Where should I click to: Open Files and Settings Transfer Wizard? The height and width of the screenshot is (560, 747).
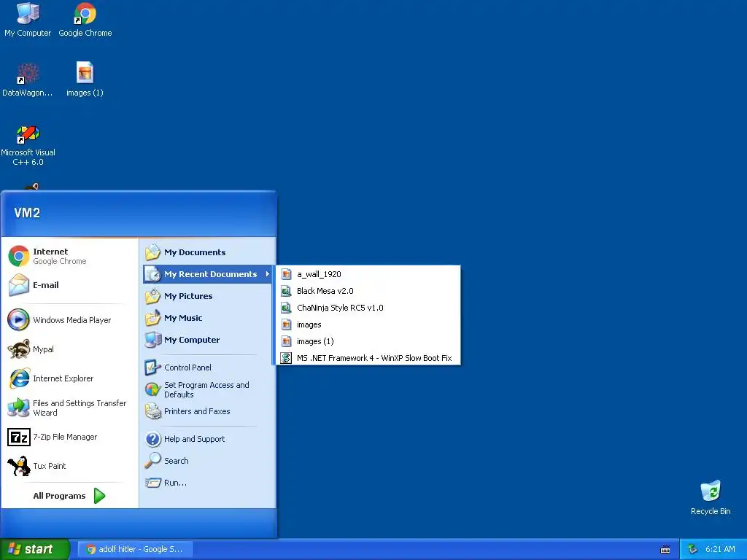coord(69,408)
